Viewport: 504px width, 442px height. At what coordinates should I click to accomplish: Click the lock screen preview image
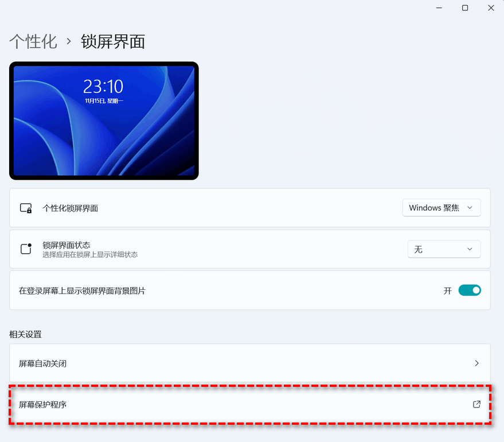click(x=104, y=121)
